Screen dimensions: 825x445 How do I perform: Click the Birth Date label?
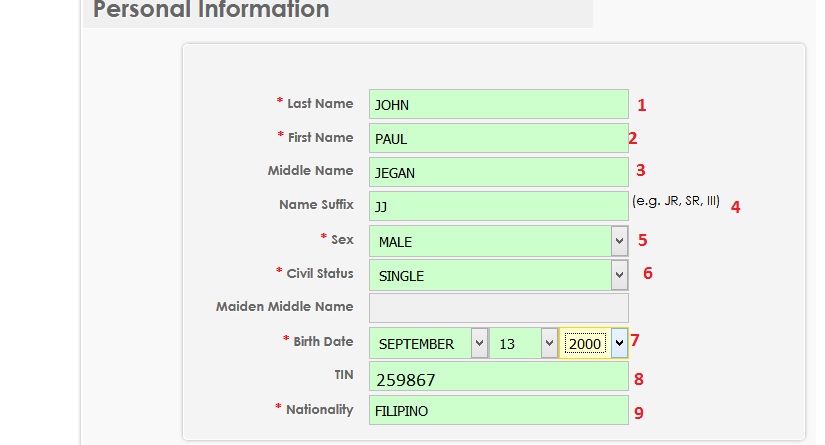(322, 341)
